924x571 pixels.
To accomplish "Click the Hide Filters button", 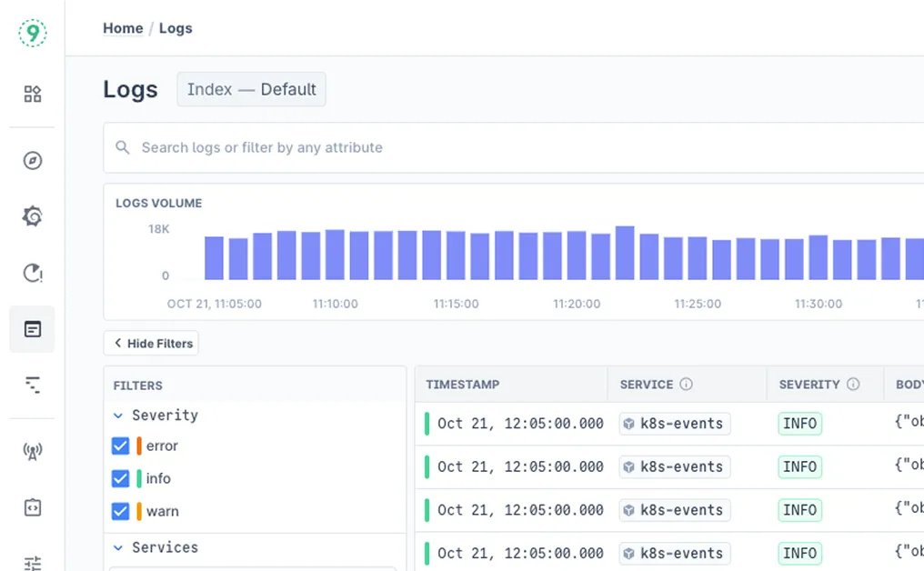I will [x=151, y=344].
